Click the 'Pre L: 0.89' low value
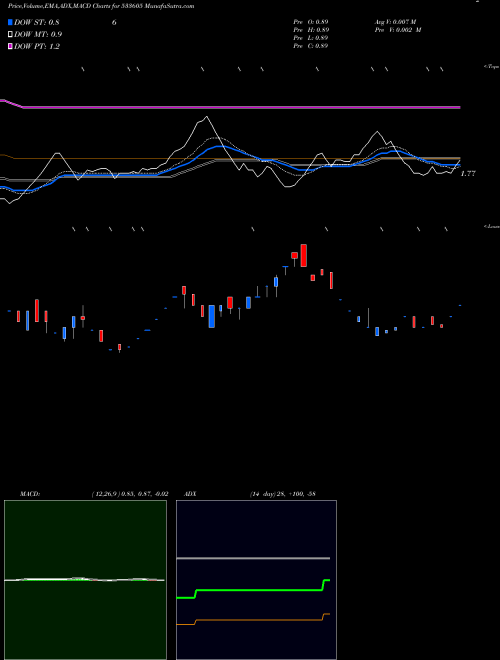 (311, 38)
